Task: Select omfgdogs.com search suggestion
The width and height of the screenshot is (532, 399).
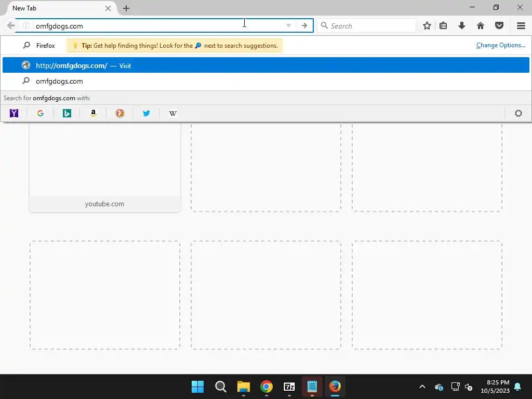Action: (265, 81)
